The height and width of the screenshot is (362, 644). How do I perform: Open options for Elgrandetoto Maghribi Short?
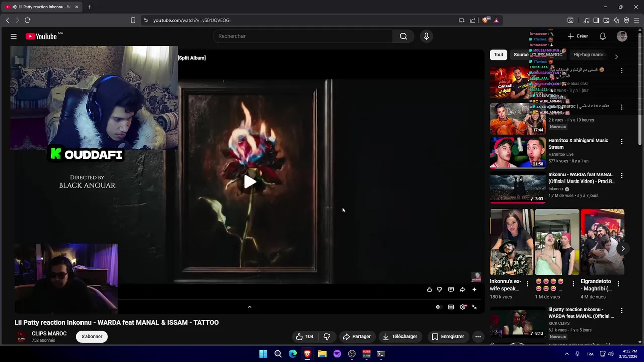(618, 284)
